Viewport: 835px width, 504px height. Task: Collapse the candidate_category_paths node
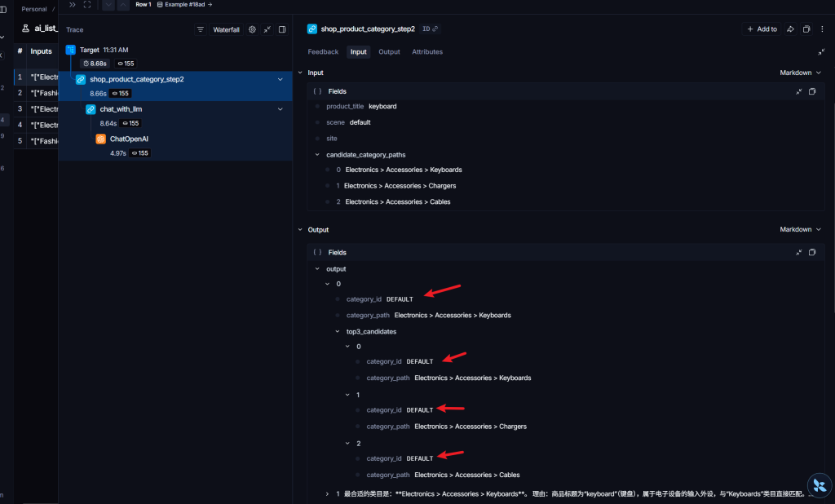point(317,154)
